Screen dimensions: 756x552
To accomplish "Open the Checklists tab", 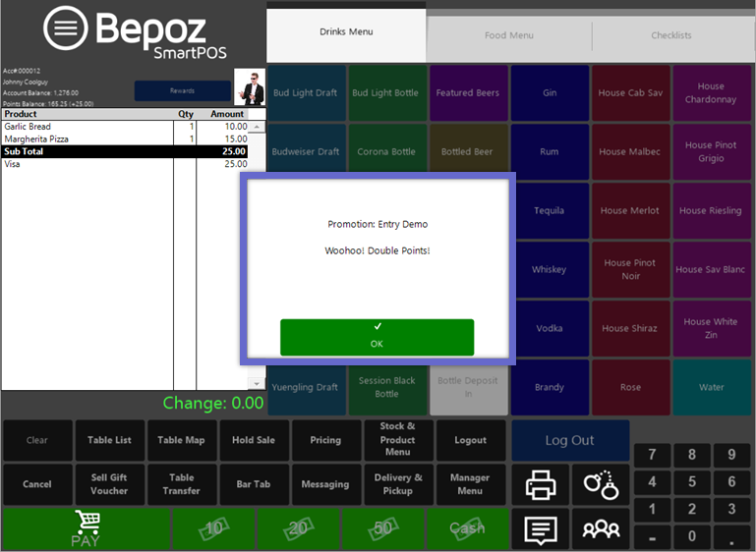I will (671, 35).
